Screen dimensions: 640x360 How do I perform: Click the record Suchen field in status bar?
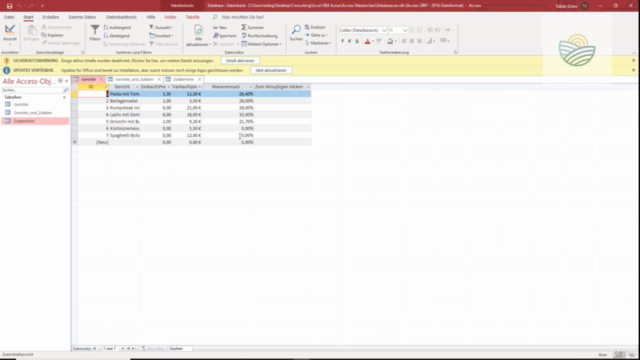pyautogui.click(x=180, y=349)
